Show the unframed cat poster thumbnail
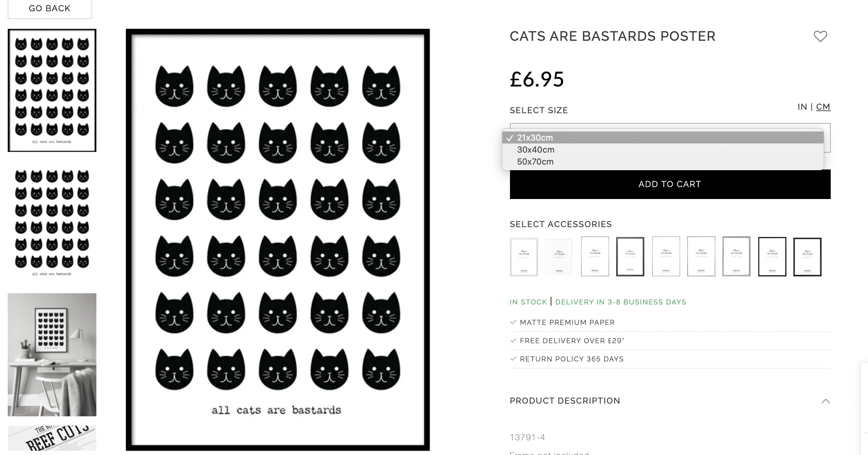 pos(52,222)
